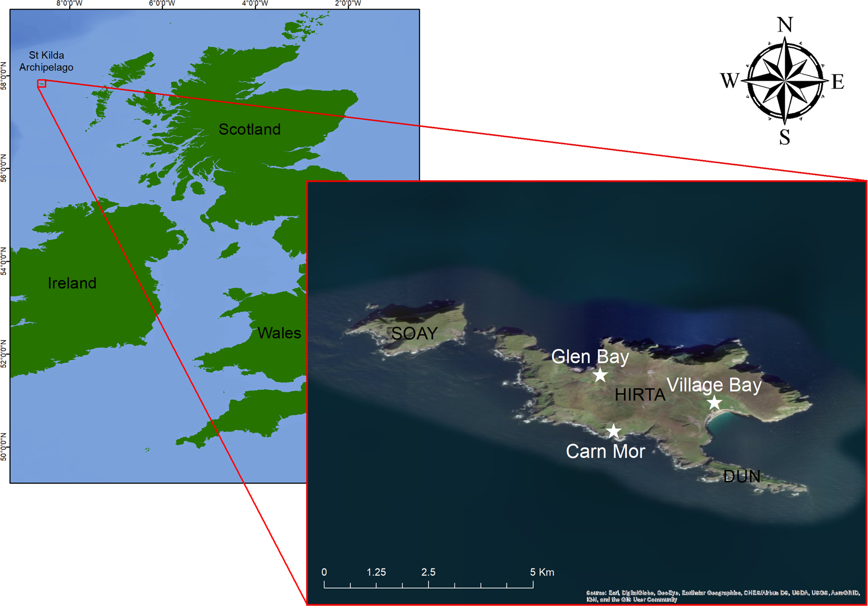This screenshot has width=868, height=606.
Task: Click the N letter on compass
Action: coord(785,25)
